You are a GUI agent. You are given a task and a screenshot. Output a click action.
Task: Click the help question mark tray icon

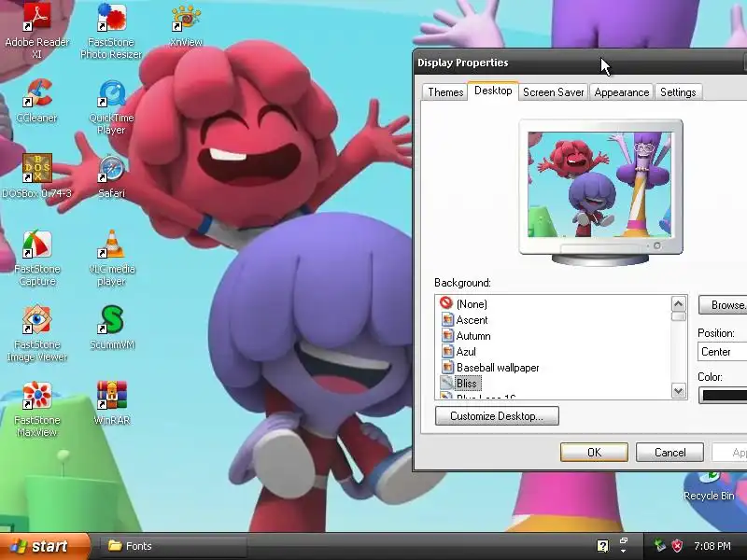pos(602,546)
